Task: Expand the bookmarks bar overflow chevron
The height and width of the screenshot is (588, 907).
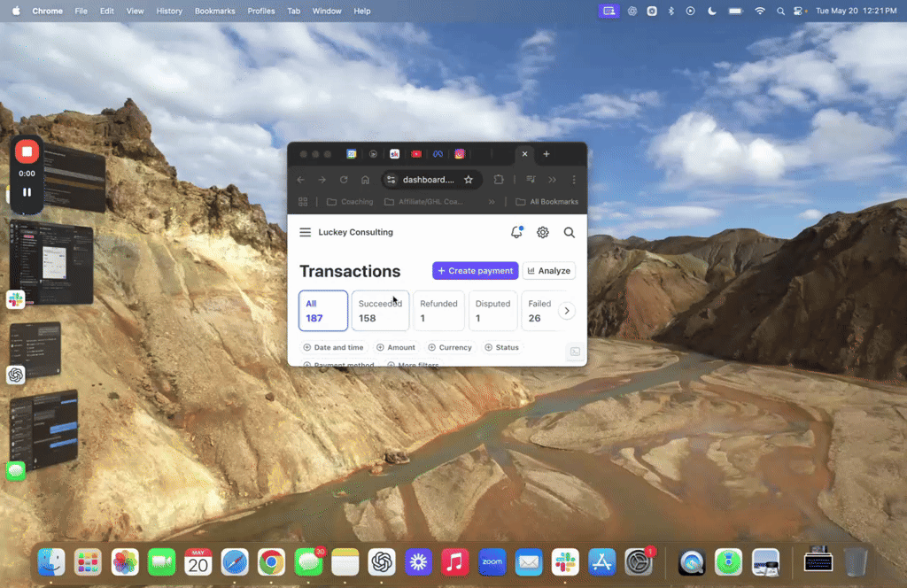Action: click(492, 202)
